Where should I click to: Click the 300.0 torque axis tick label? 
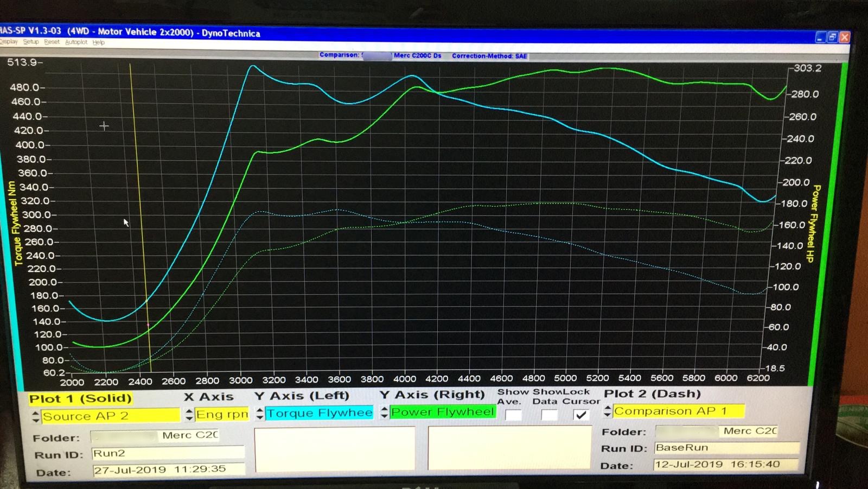point(36,215)
